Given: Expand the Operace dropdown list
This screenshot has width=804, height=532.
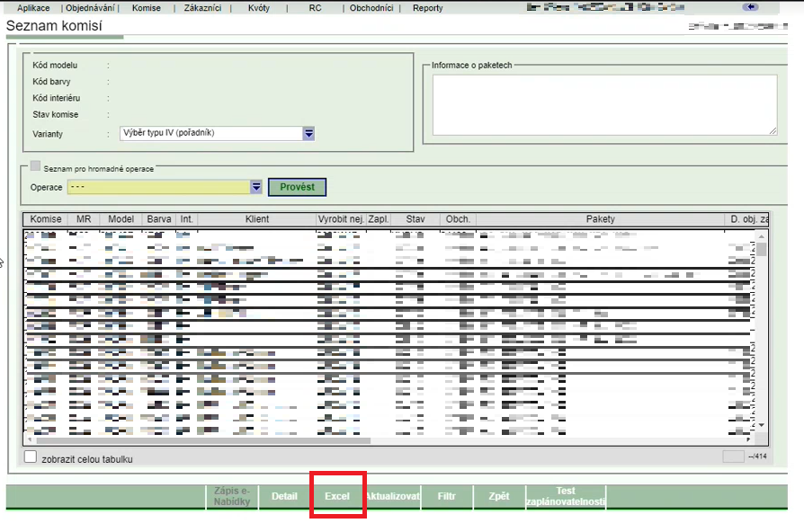Looking at the screenshot, I should click(255, 187).
